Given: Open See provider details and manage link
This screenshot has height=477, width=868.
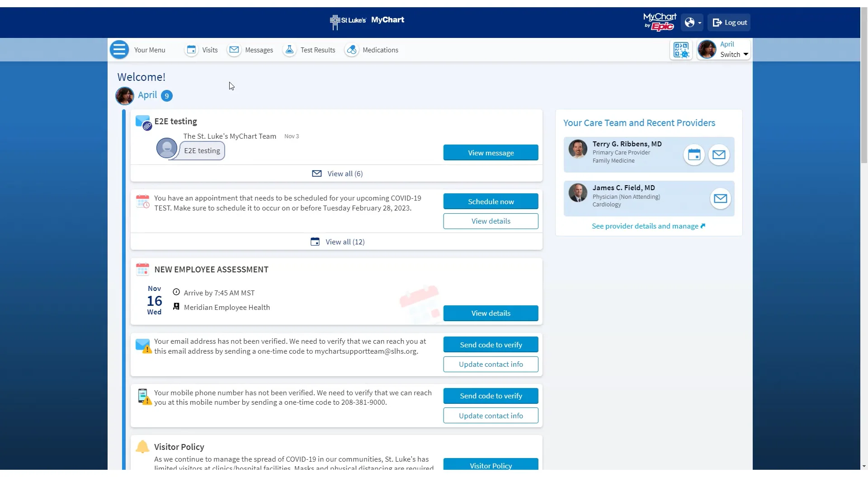Looking at the screenshot, I should (648, 226).
